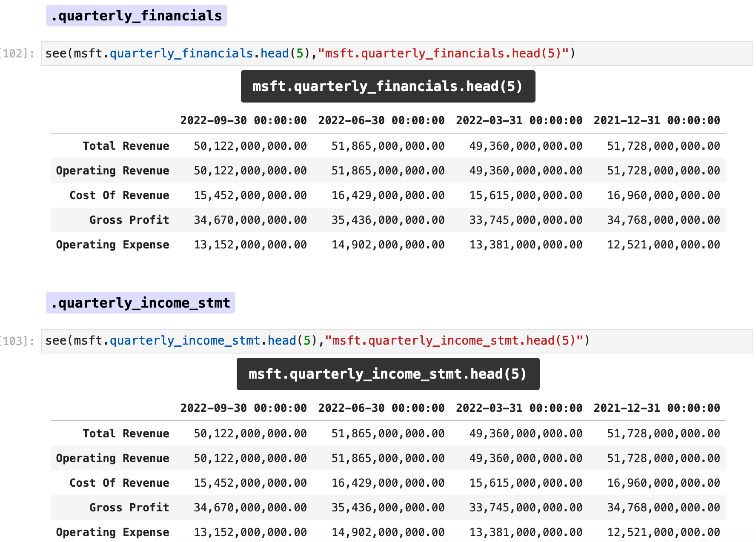Click 16,960,000,000.00 in the quarterly_income_stmt table
Image resolution: width=756 pixels, height=542 pixels.
664,483
